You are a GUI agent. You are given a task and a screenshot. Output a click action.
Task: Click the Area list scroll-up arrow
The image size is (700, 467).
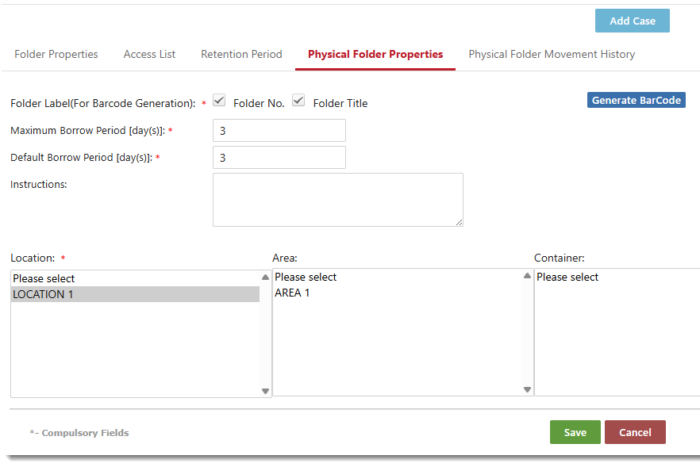click(x=527, y=276)
